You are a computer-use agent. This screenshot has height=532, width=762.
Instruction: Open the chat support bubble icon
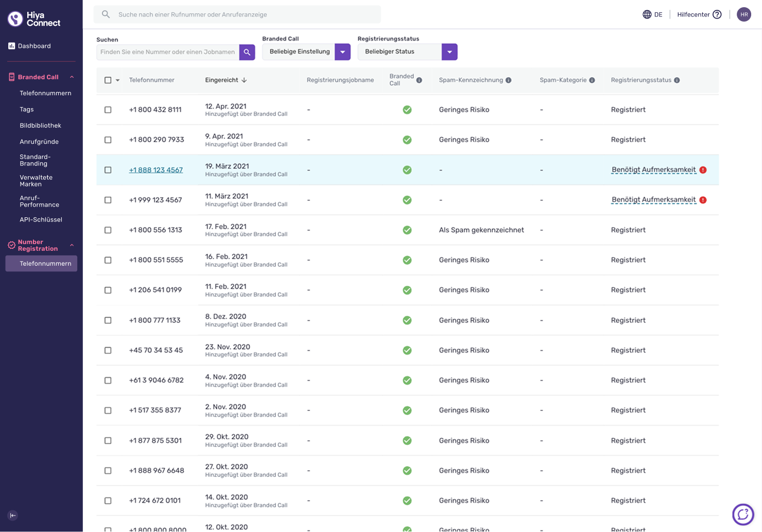click(x=743, y=514)
